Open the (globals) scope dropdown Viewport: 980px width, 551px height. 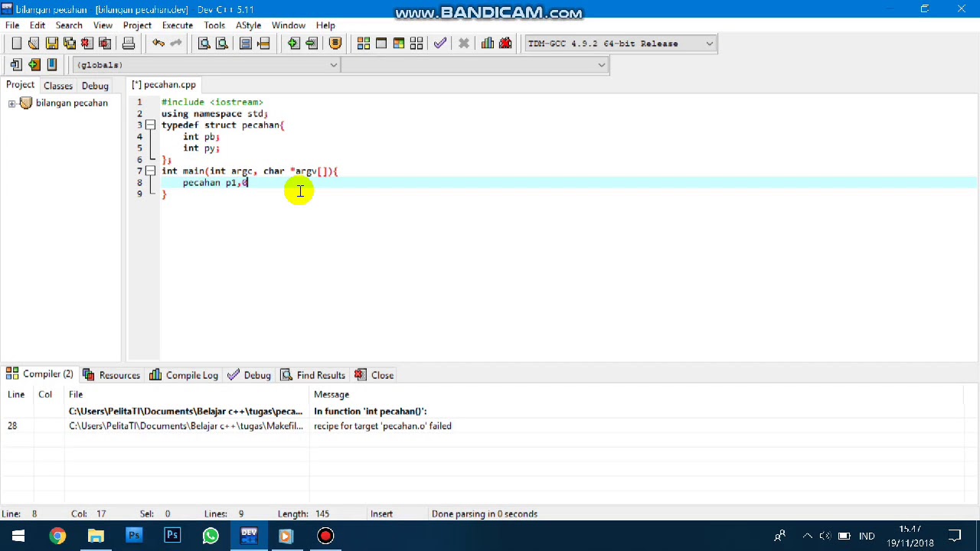pyautogui.click(x=206, y=65)
